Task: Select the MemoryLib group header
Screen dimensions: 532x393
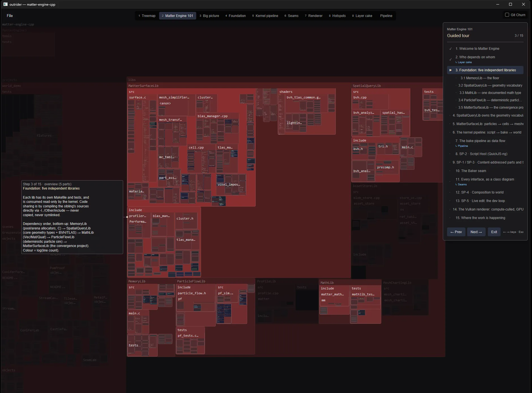Action: pyautogui.click(x=137, y=281)
